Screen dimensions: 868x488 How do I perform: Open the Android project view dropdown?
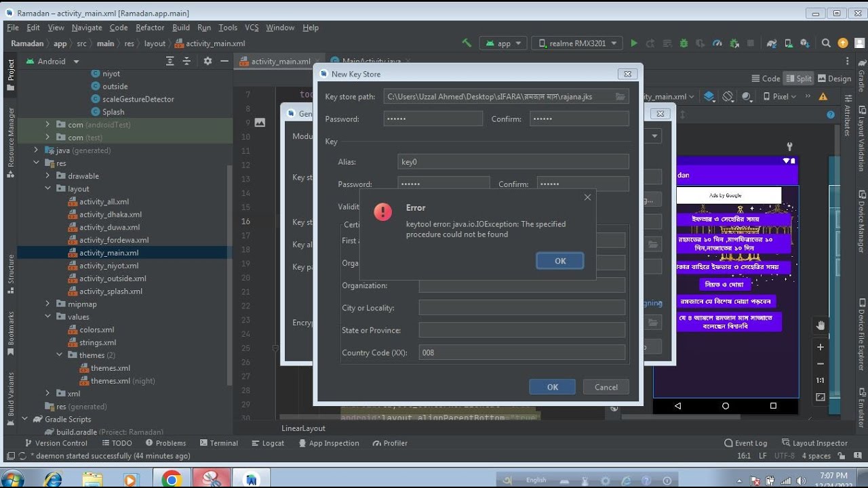[52, 61]
